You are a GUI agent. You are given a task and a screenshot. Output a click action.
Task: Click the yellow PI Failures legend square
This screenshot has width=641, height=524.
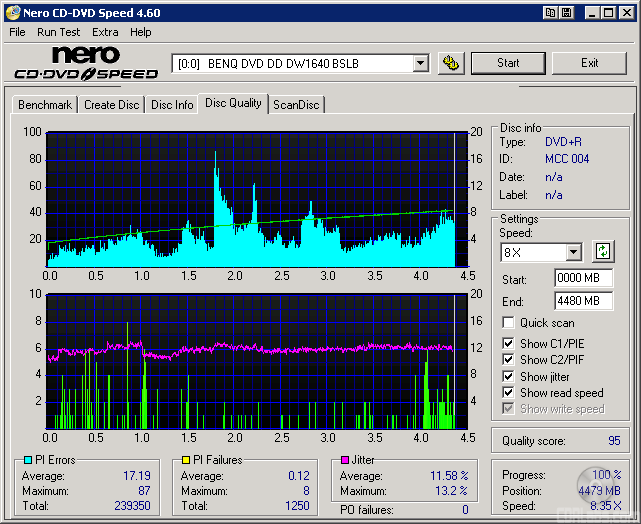click(185, 460)
